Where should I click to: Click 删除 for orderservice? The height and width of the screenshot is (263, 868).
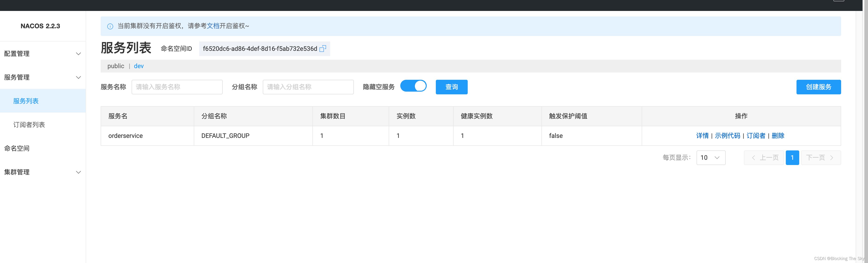click(778, 136)
